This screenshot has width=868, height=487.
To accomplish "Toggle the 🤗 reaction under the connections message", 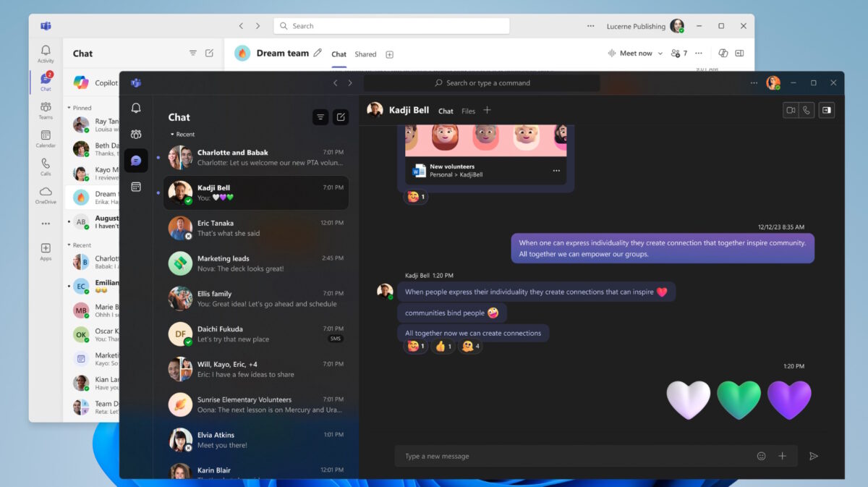I will click(x=470, y=346).
